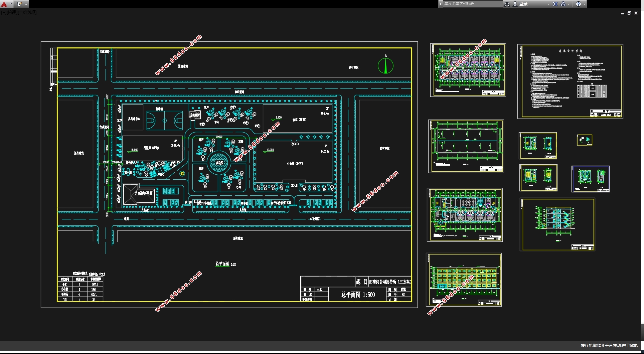Restore down the drawing window

629,13
